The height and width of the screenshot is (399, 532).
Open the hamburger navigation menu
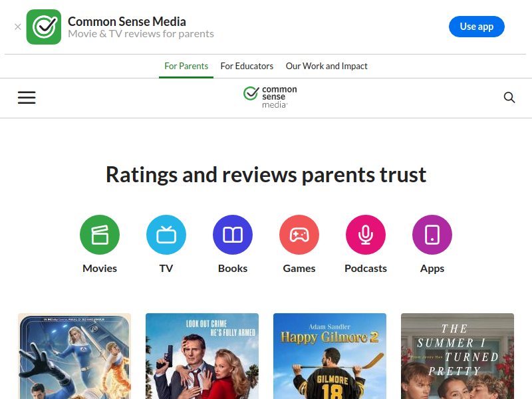[27, 97]
